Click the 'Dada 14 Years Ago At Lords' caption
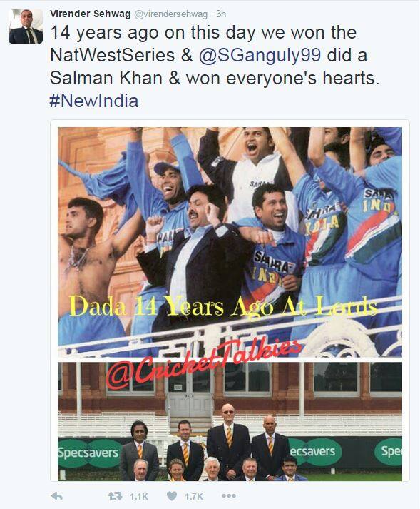Image resolution: width=420 pixels, height=509 pixels. 223,306
